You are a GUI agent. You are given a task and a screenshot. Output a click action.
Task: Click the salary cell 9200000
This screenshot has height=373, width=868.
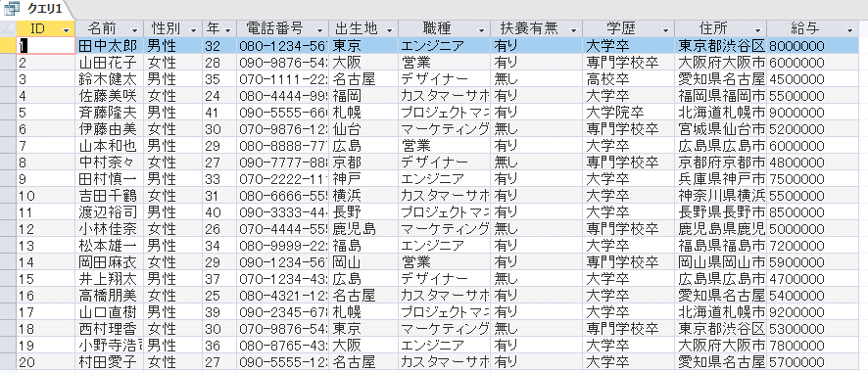pyautogui.click(x=812, y=312)
